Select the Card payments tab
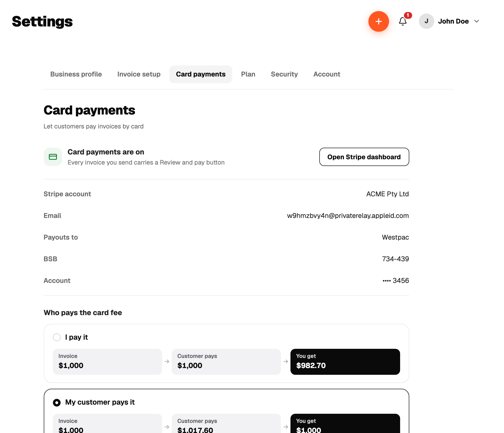Viewport: 504px width, 433px height. [201, 74]
